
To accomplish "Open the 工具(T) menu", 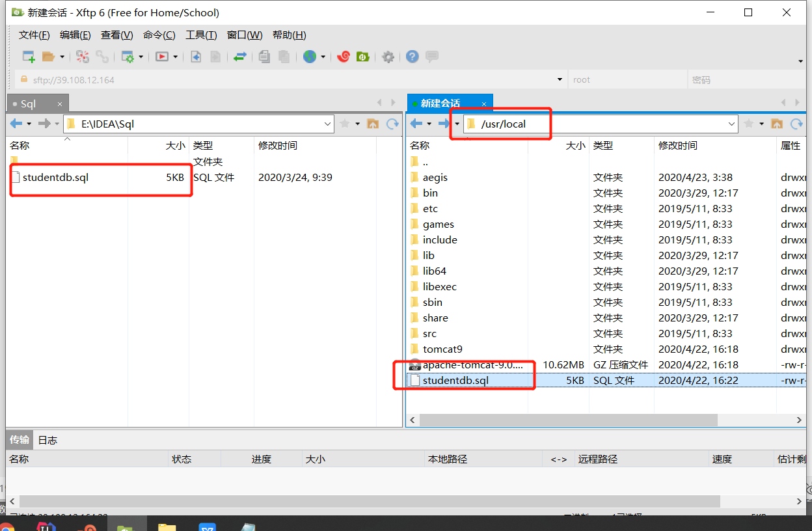I will pyautogui.click(x=201, y=35).
